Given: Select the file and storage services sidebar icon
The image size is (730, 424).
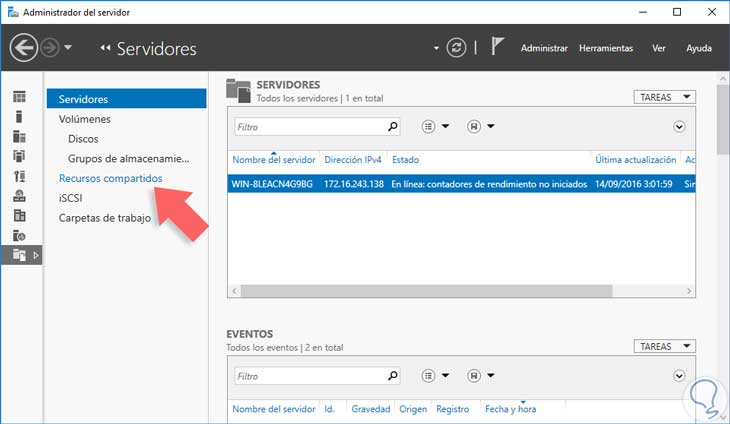Looking at the screenshot, I should point(19,255).
